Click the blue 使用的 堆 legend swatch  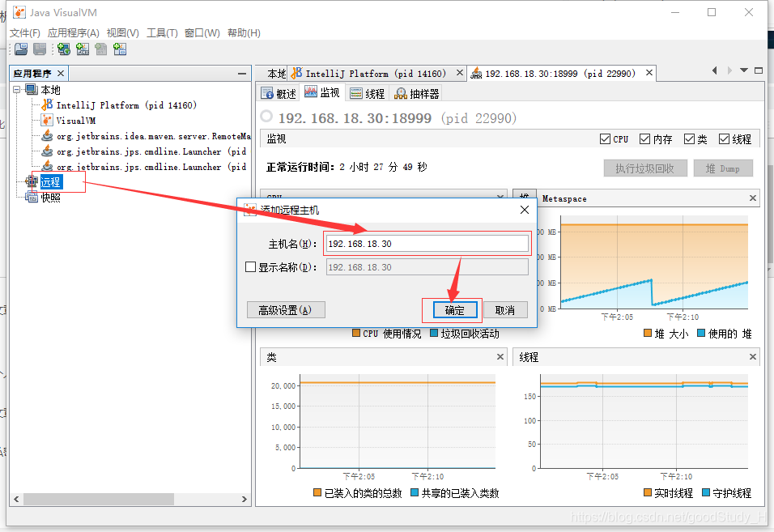[701, 333]
